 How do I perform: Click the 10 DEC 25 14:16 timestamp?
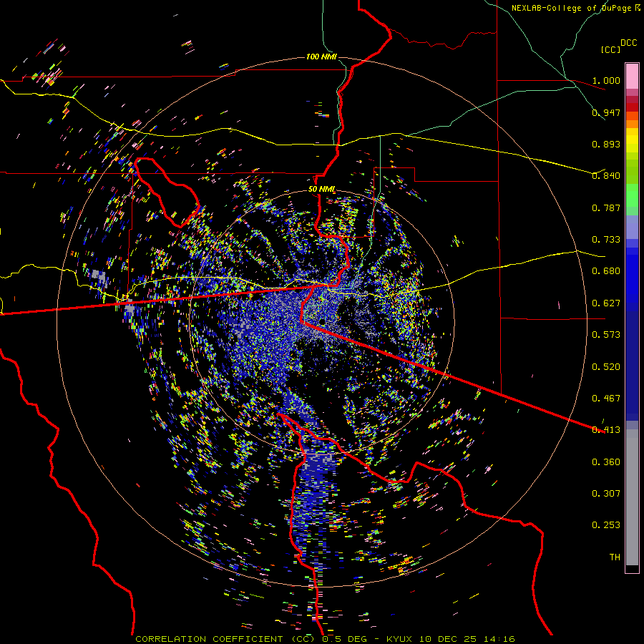(x=467, y=639)
